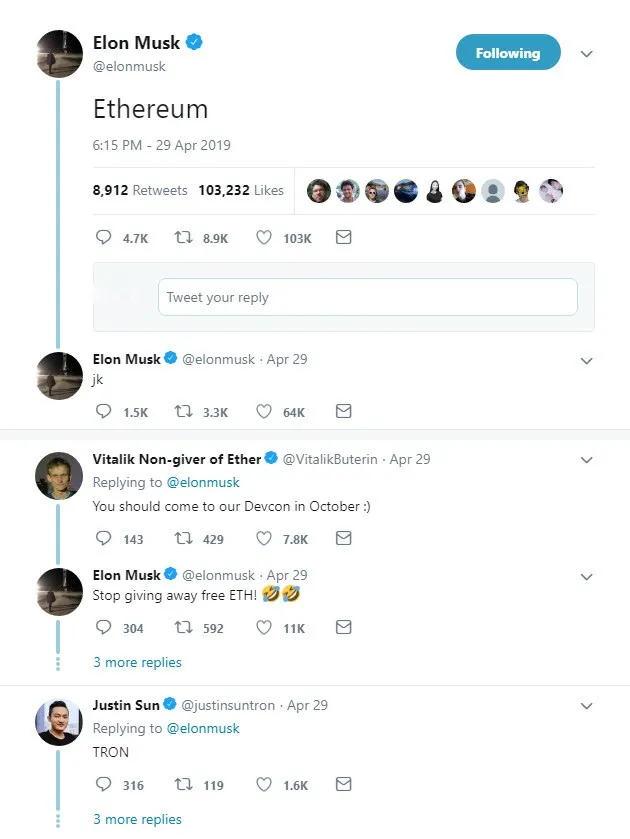View the 8,912 Retweets list
Screen dimensions: 630x839
click(x=140, y=190)
